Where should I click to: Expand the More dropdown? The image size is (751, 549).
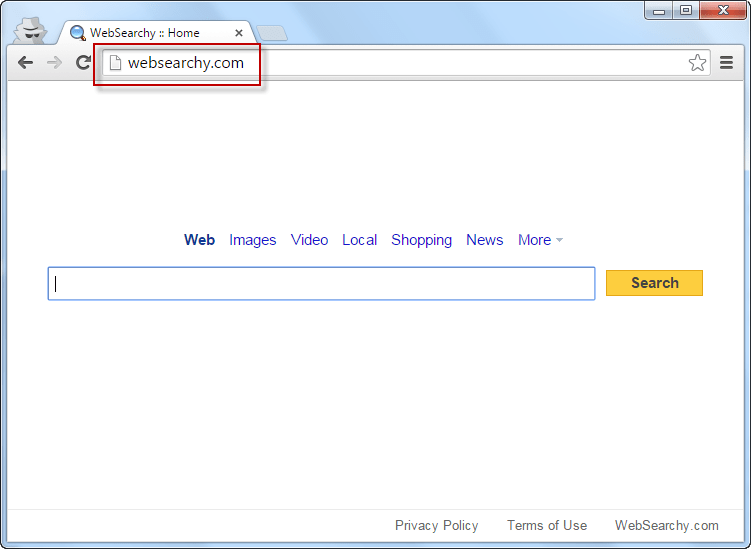click(540, 240)
